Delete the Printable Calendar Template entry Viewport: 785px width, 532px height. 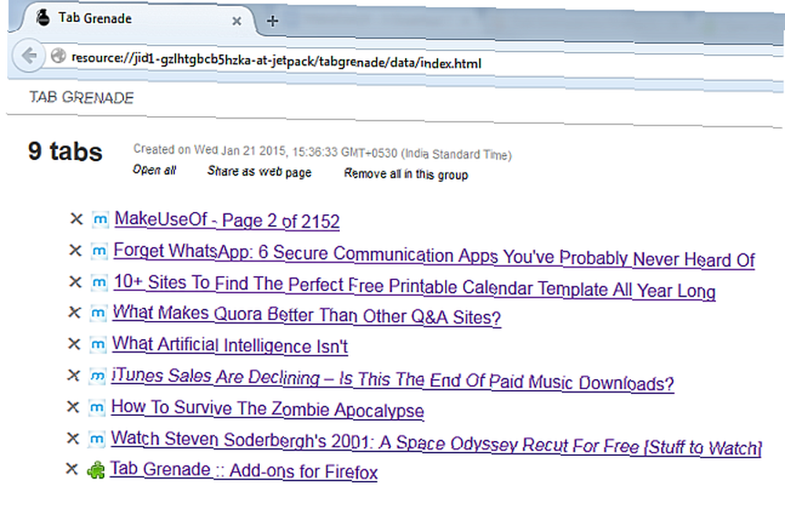click(x=75, y=282)
